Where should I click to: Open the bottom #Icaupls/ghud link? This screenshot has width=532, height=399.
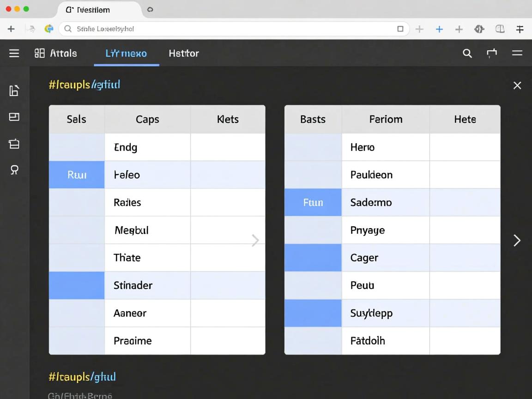[x=82, y=377]
